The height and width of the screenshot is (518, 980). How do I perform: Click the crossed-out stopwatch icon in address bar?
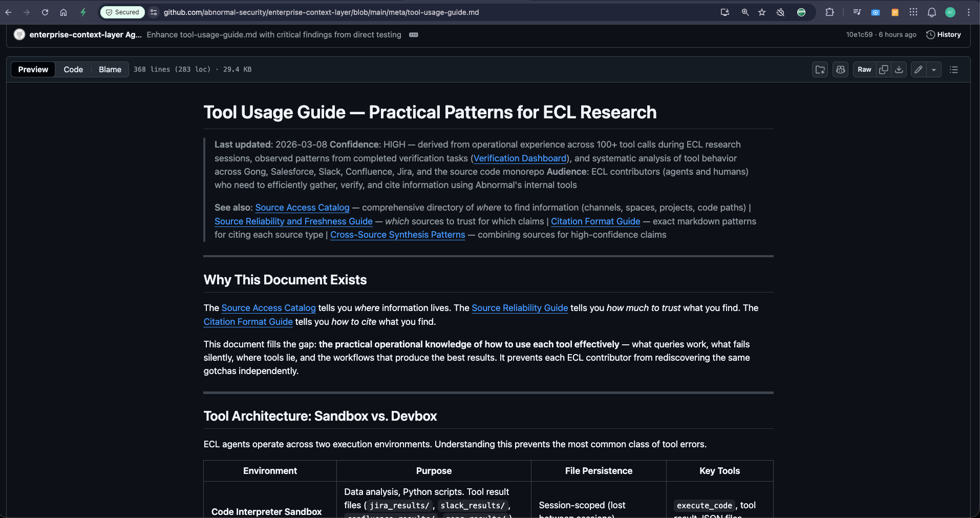pos(780,12)
